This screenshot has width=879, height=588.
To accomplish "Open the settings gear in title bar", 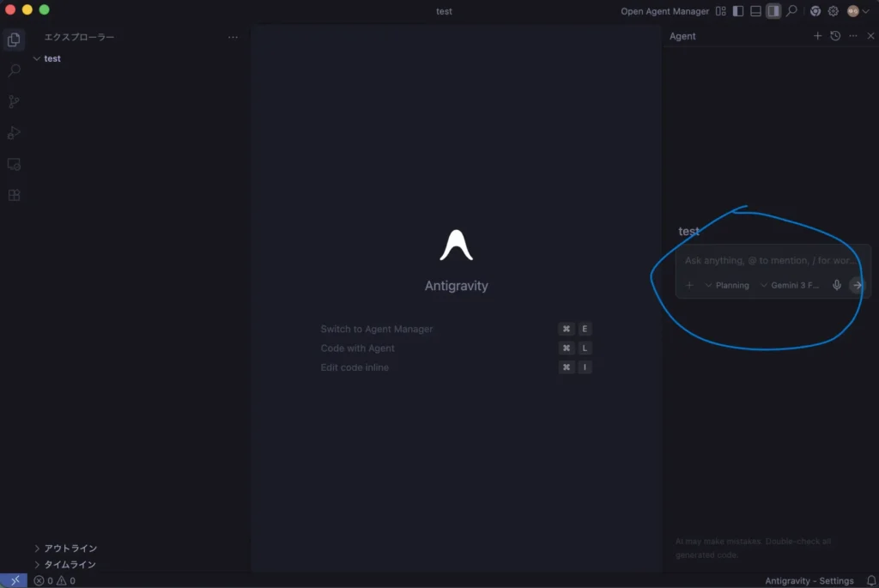I will tap(833, 11).
